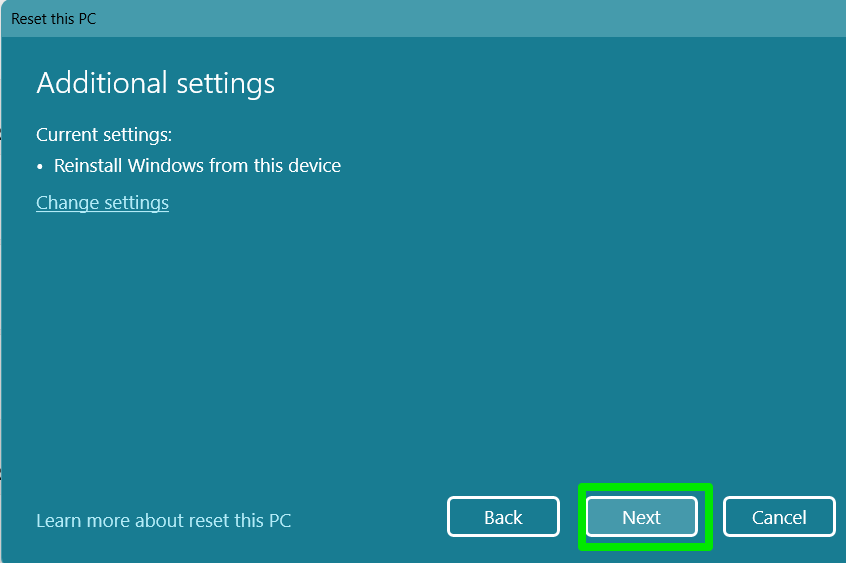Click the Reset this PC window title
The image size is (846, 563).
pos(54,19)
